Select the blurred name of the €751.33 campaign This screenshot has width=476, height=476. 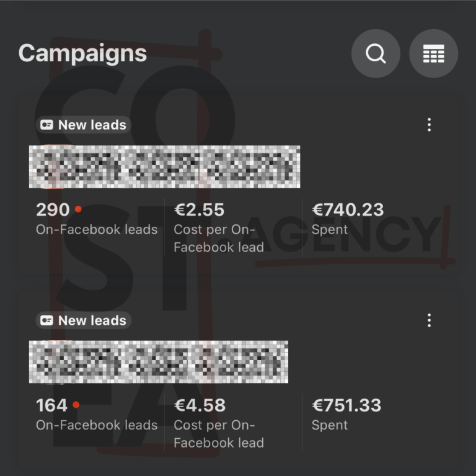tap(158, 362)
